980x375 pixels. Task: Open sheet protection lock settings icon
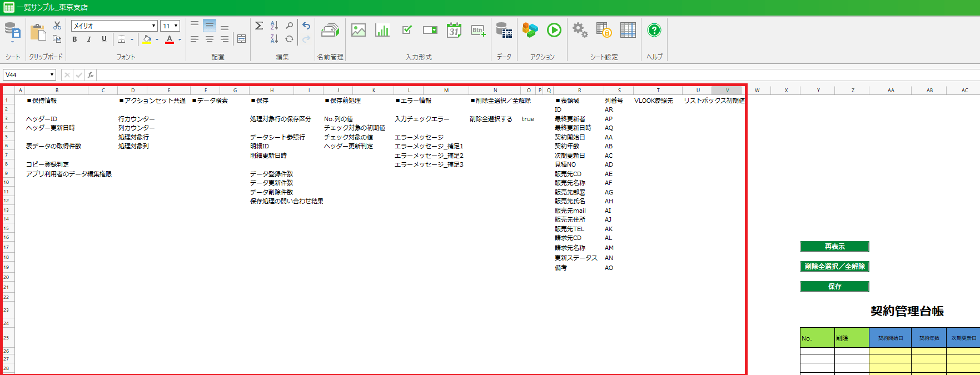click(x=604, y=31)
